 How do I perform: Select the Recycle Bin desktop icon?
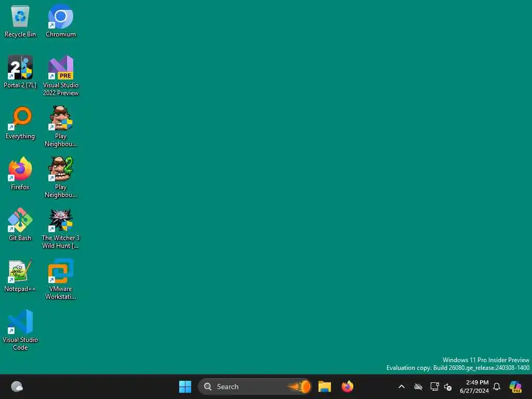click(x=20, y=21)
